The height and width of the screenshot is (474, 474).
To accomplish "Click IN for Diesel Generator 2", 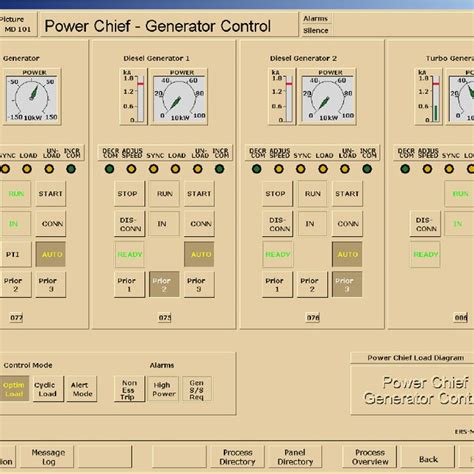I will 312,224.
